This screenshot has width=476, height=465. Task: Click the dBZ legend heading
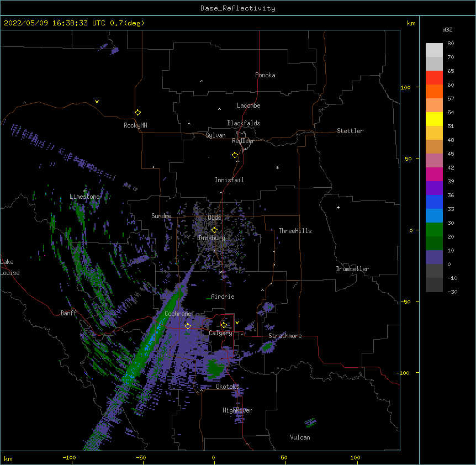point(447,29)
